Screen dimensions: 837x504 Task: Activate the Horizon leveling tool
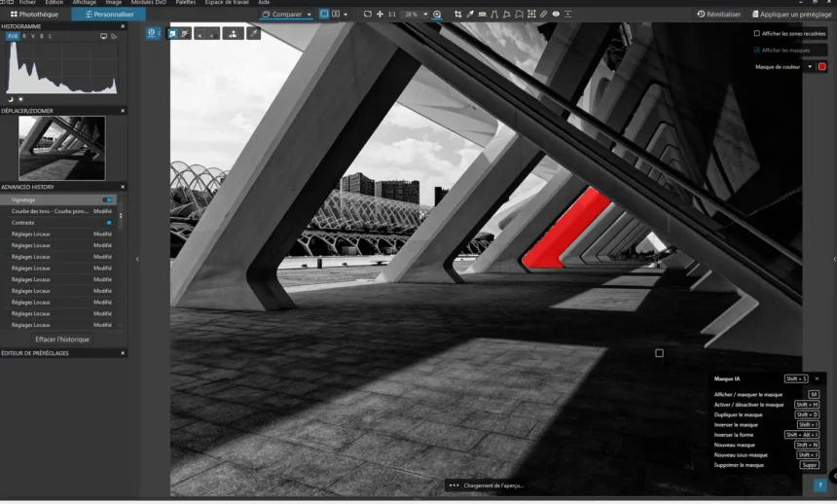[483, 15]
